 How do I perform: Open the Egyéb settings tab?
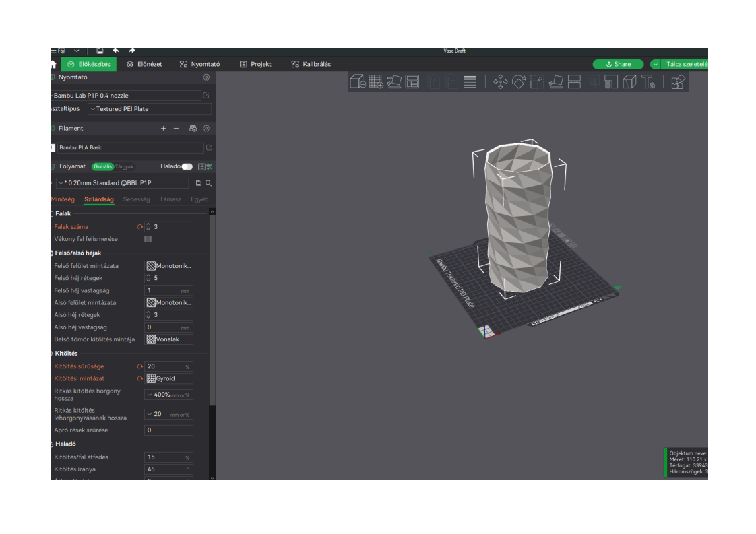click(x=199, y=199)
